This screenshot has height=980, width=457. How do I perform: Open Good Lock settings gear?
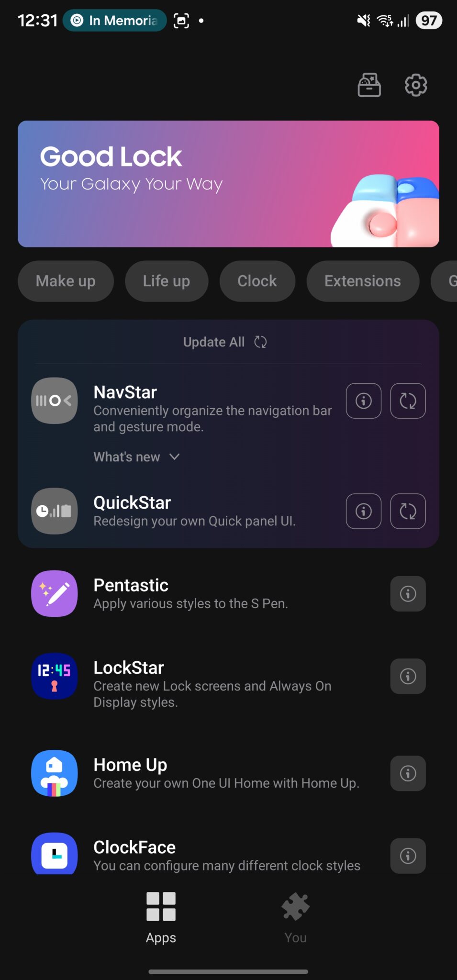pyautogui.click(x=415, y=85)
